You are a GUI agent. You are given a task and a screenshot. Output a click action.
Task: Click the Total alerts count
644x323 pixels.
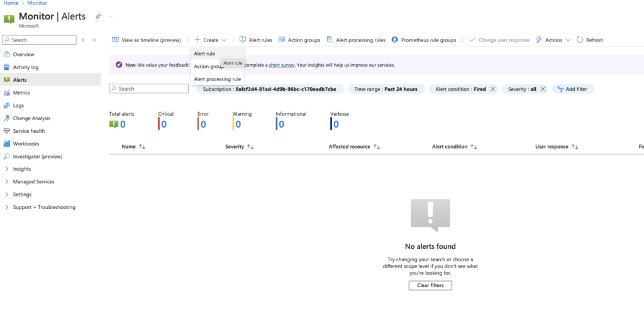point(123,124)
